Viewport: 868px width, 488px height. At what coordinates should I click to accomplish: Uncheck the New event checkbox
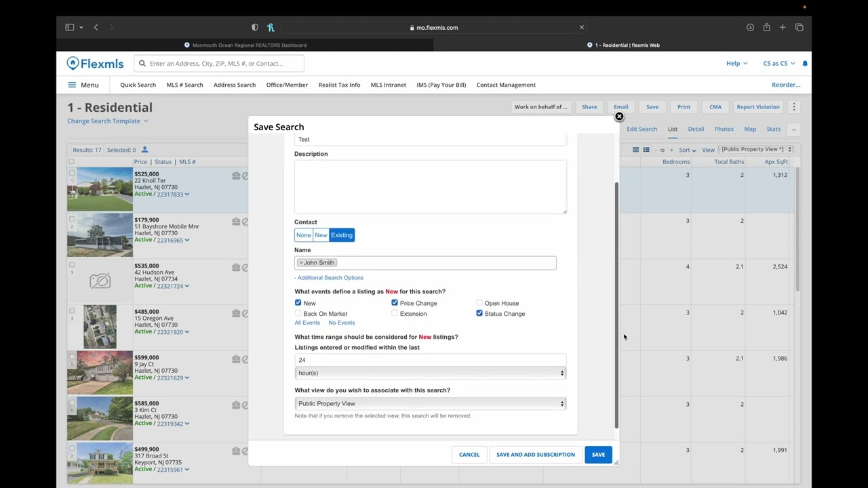pyautogui.click(x=298, y=303)
